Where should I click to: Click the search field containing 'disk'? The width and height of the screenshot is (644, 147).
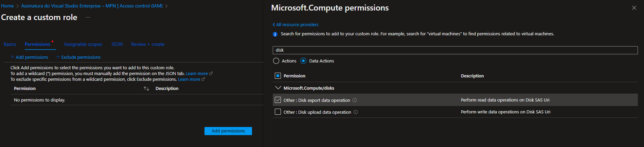pyautogui.click(x=455, y=50)
